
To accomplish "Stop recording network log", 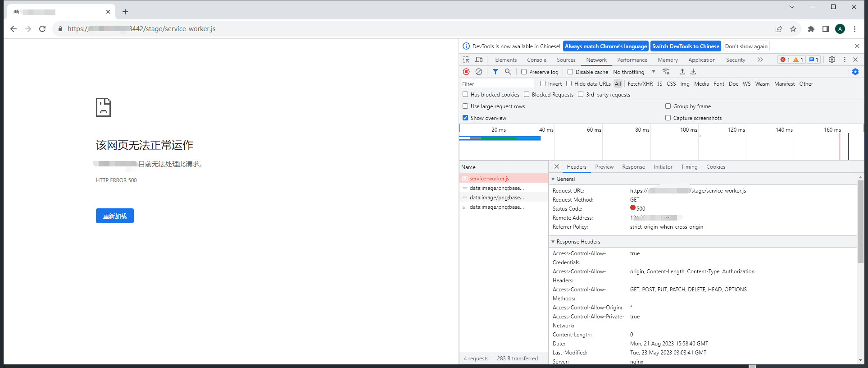I will (x=466, y=72).
